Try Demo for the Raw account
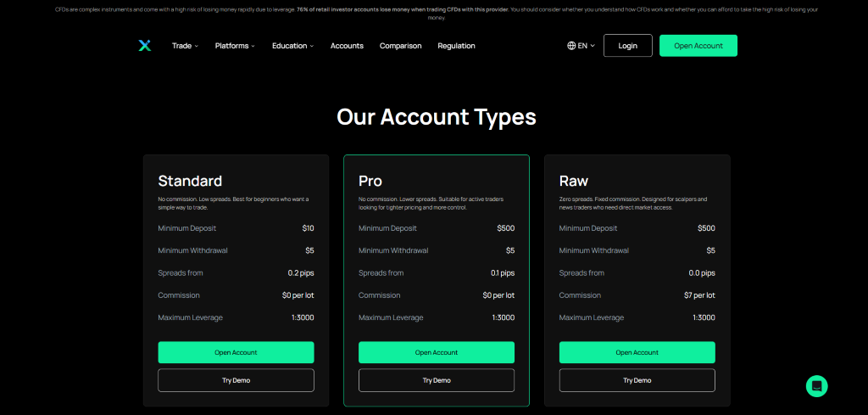This screenshot has width=868, height=415. [x=637, y=380]
